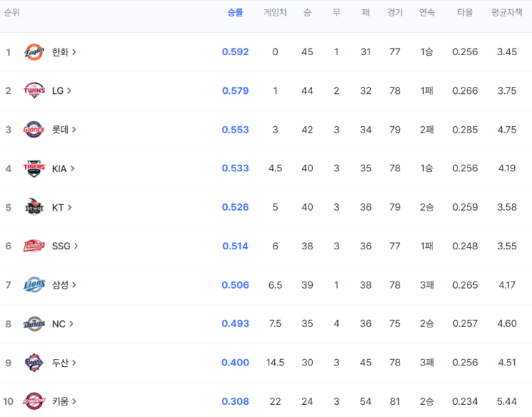The width and height of the screenshot is (532, 417).
Task: Sort table by 타율 column header
Action: click(465, 13)
